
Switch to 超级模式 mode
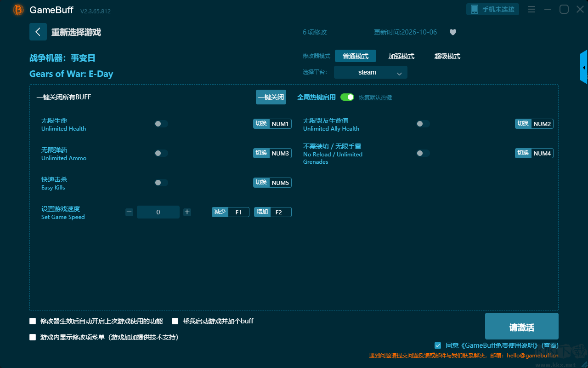(447, 56)
